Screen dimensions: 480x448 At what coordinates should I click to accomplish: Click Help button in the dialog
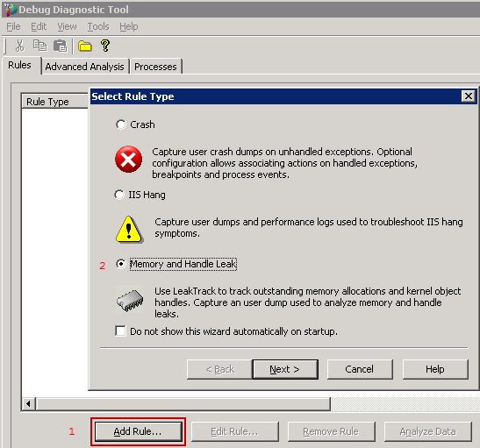pos(435,369)
